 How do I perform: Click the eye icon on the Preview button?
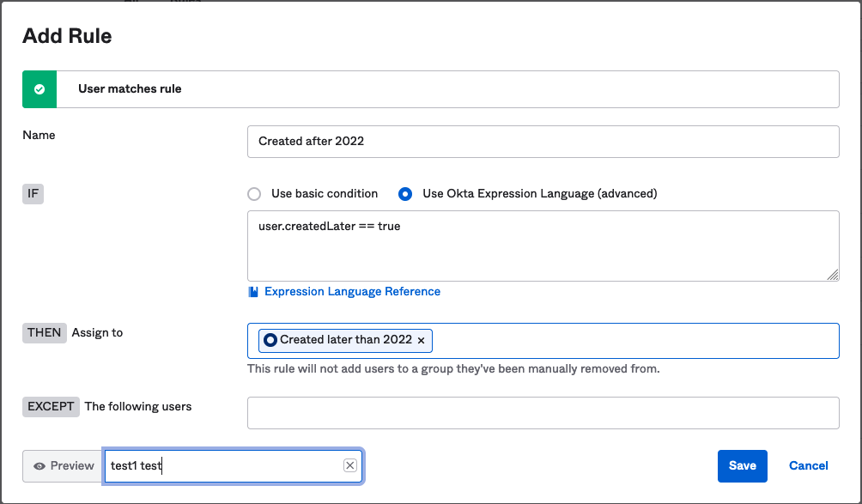pyautogui.click(x=39, y=466)
